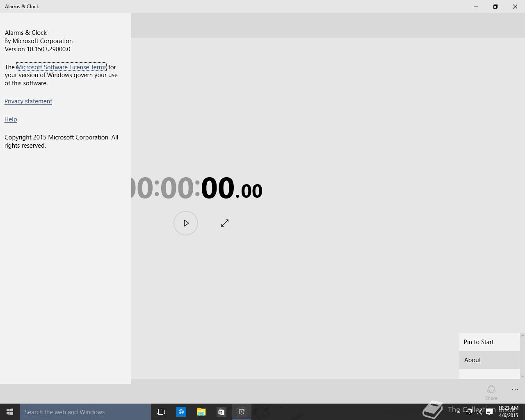Select Pin to Start menu entry
The height and width of the screenshot is (420, 525).
point(489,342)
